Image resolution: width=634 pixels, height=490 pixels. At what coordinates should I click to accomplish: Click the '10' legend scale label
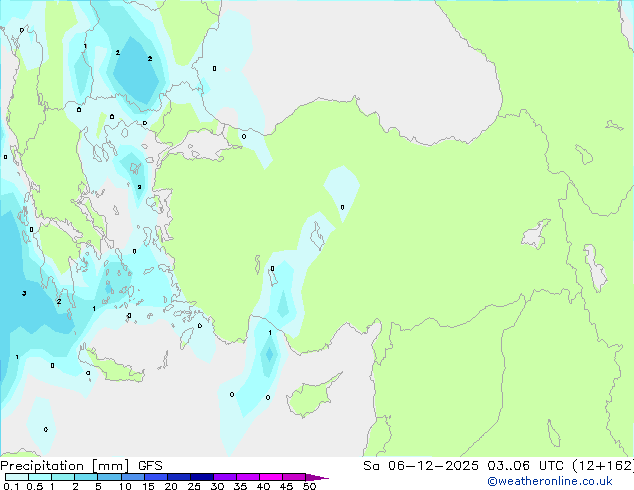125,486
